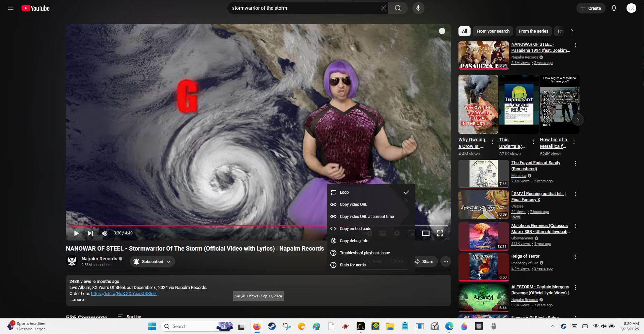The height and width of the screenshot is (334, 644).
Task: Open the Create menu
Action: (x=591, y=8)
